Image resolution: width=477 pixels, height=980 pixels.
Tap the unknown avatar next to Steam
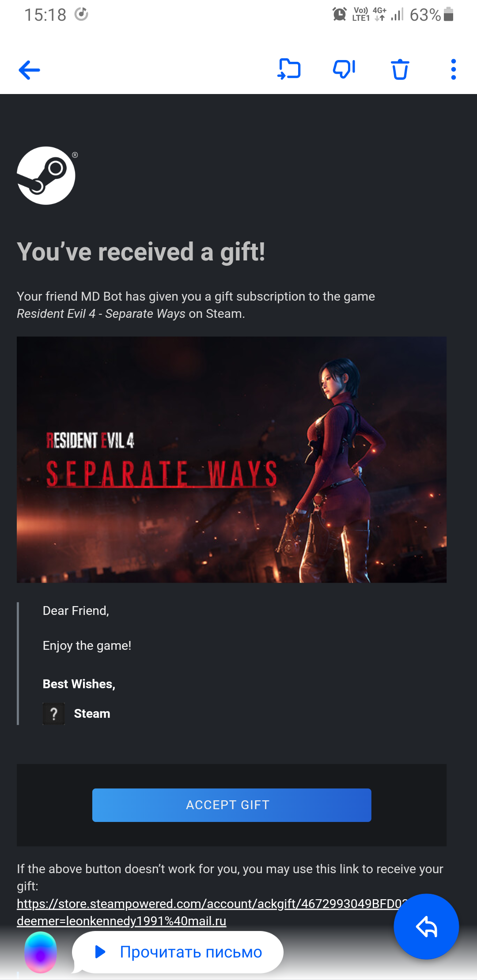click(54, 713)
